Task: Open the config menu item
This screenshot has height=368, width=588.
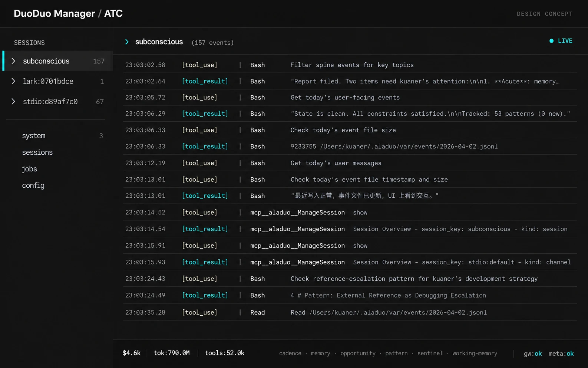Action: click(x=33, y=185)
